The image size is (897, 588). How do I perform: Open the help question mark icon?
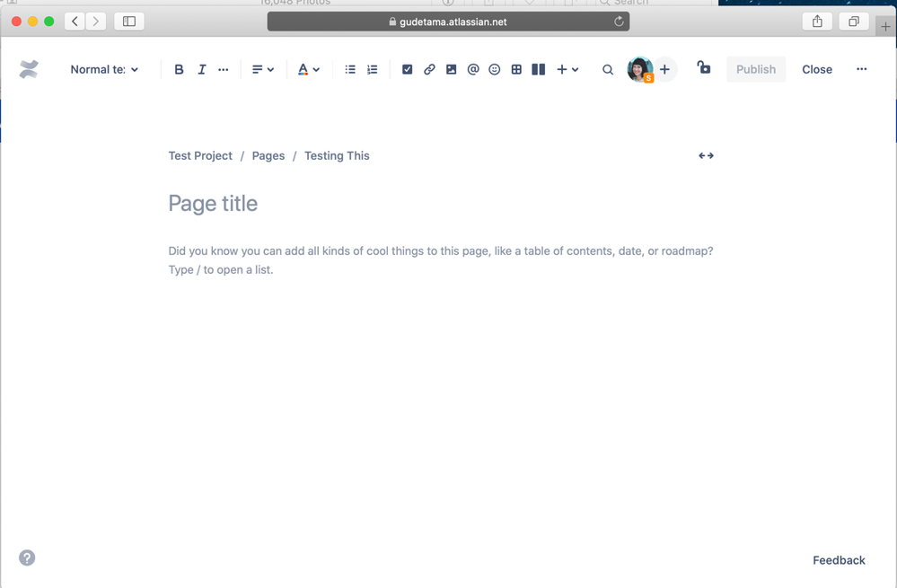27,557
